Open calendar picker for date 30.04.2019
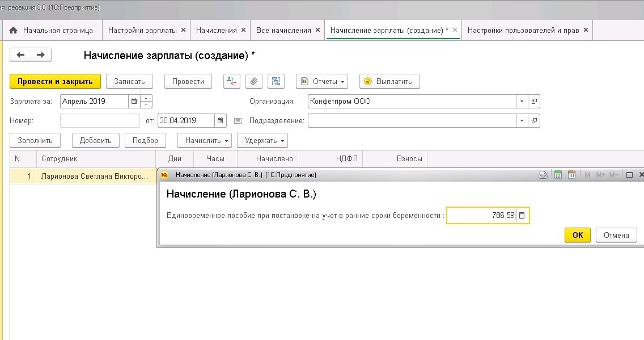This screenshot has width=644, height=340. 221,120
